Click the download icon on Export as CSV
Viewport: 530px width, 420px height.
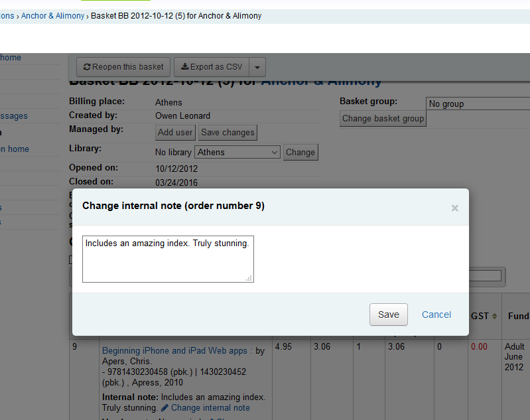point(185,67)
